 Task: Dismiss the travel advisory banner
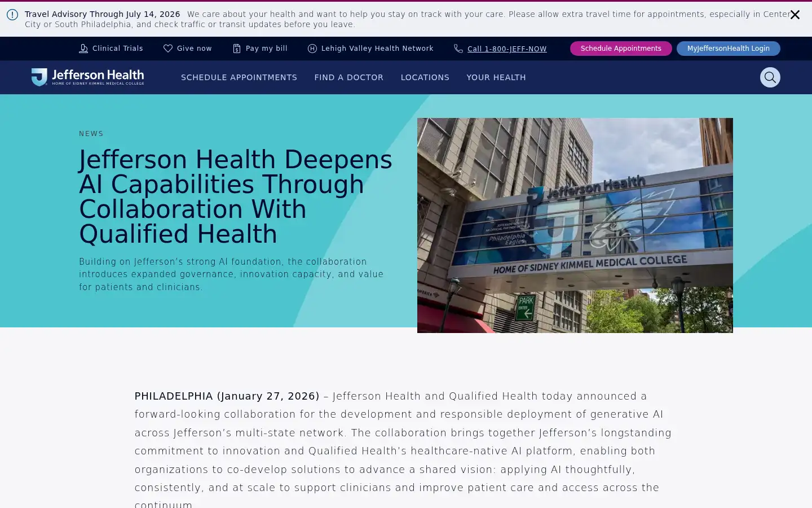[795, 15]
